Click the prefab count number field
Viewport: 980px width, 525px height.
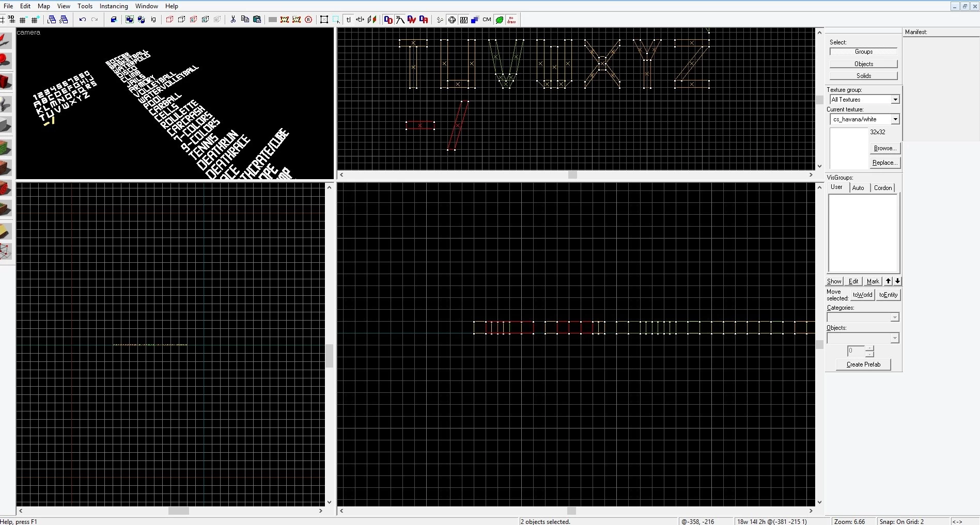click(x=855, y=352)
